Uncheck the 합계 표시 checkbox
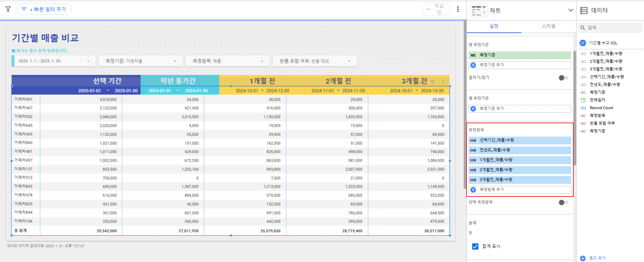 [475, 247]
